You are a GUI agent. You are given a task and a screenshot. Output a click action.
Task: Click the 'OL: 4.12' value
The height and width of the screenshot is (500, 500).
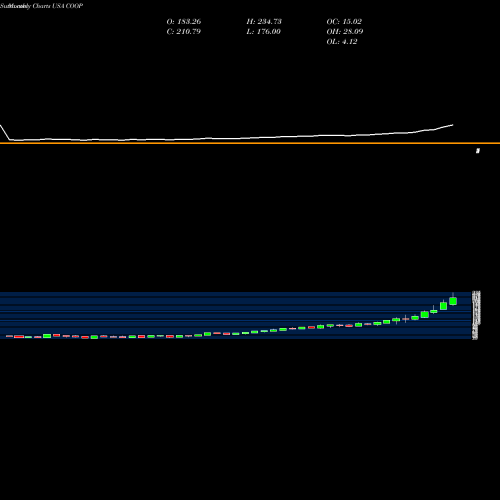tap(342, 42)
